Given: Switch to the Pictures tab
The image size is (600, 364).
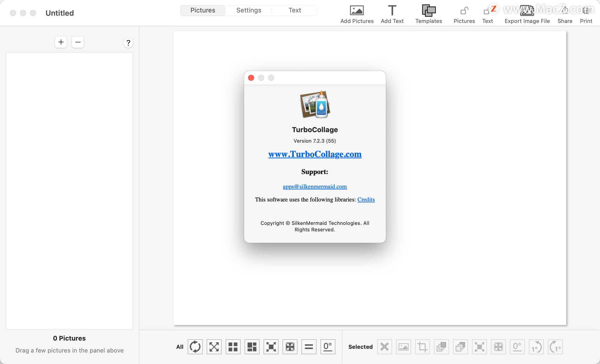Looking at the screenshot, I should click(x=203, y=10).
